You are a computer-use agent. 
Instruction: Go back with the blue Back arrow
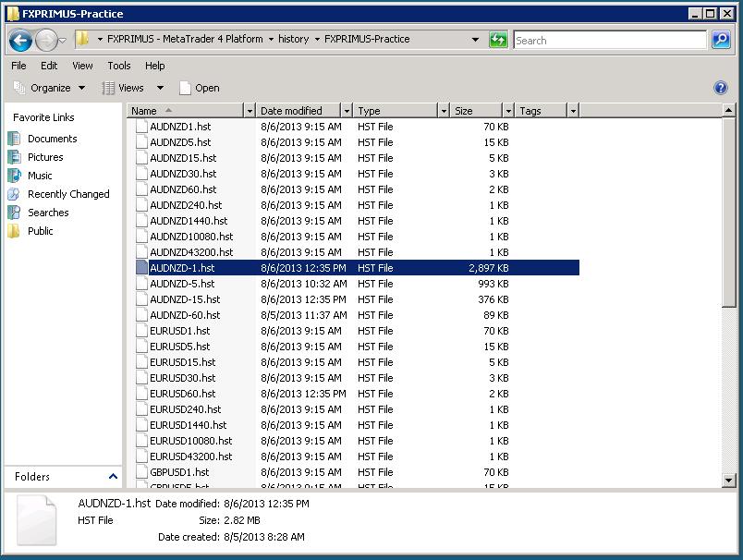(x=20, y=41)
